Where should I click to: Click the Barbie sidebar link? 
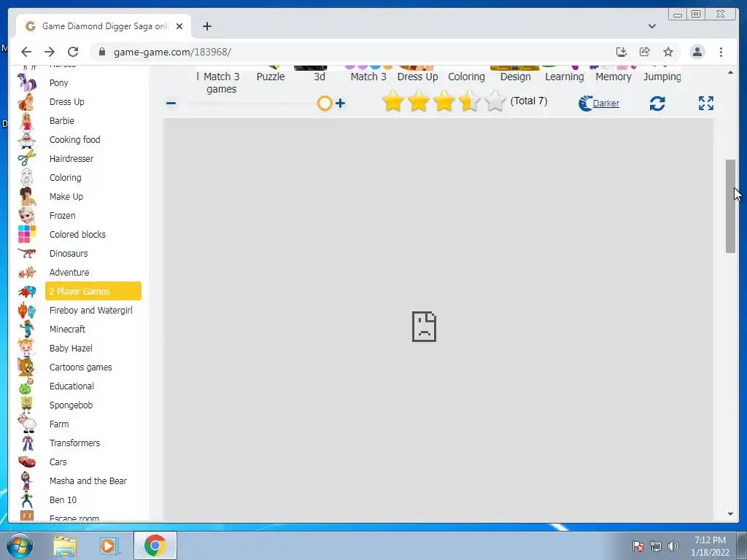click(61, 121)
